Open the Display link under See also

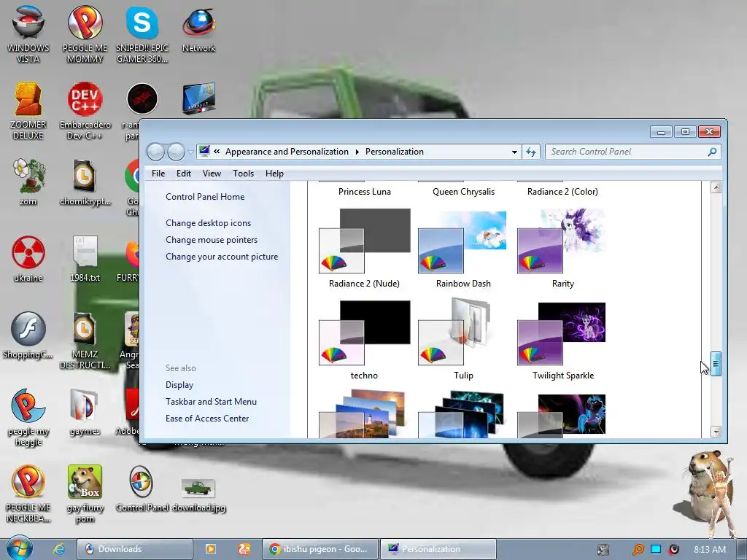(x=179, y=385)
